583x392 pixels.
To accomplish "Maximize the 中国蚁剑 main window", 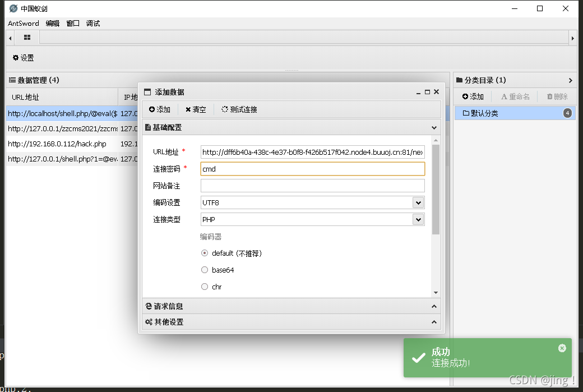I will pyautogui.click(x=540, y=8).
